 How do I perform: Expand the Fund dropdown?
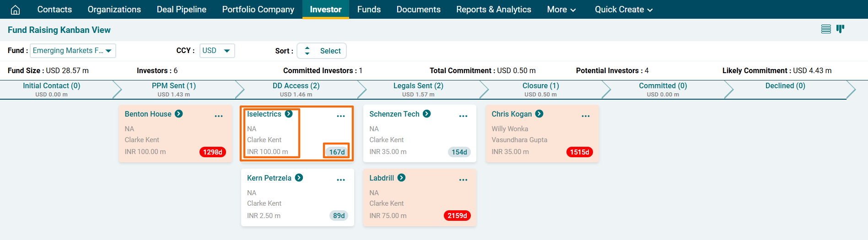73,51
